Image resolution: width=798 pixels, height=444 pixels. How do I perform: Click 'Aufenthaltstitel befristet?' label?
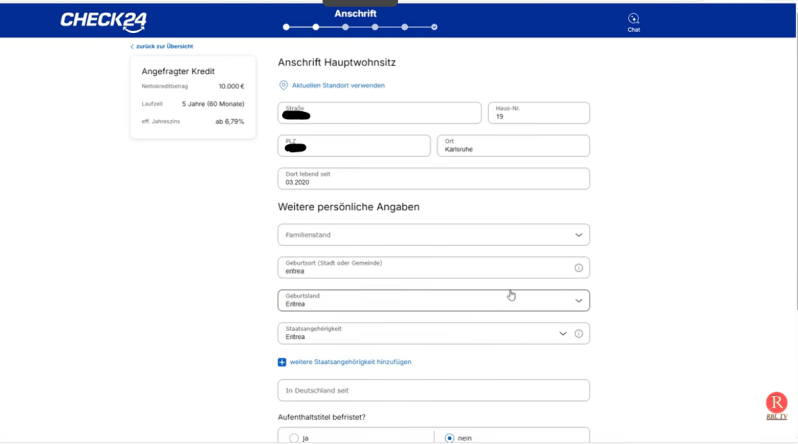coord(322,417)
